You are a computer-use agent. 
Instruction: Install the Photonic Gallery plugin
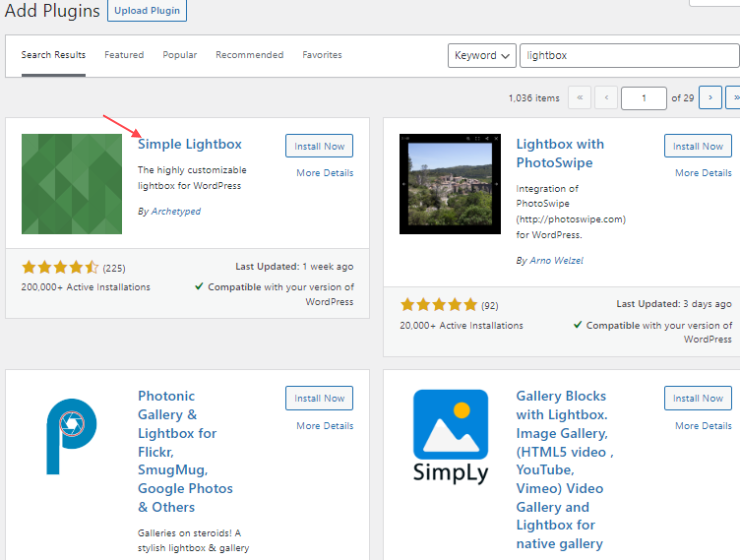[319, 398]
